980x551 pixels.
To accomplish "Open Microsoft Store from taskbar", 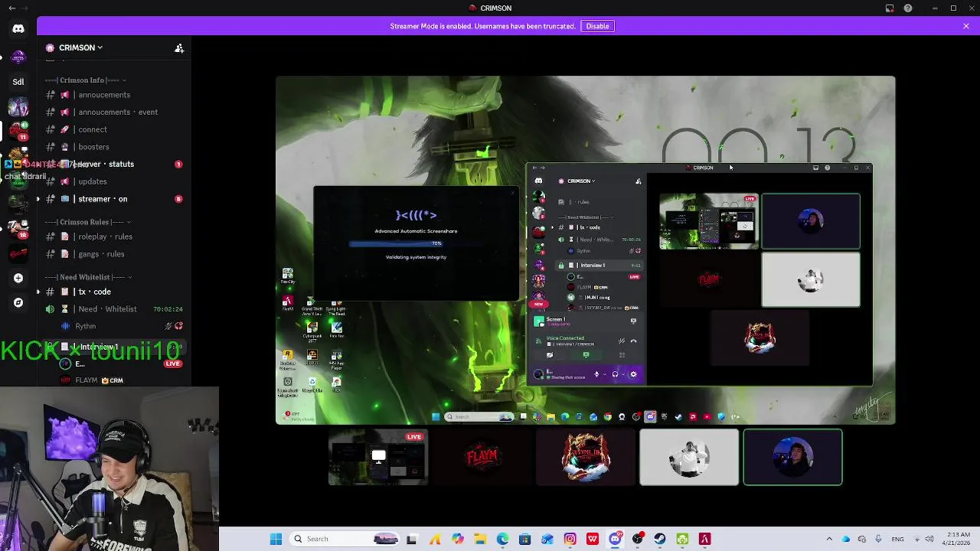I will (x=524, y=539).
